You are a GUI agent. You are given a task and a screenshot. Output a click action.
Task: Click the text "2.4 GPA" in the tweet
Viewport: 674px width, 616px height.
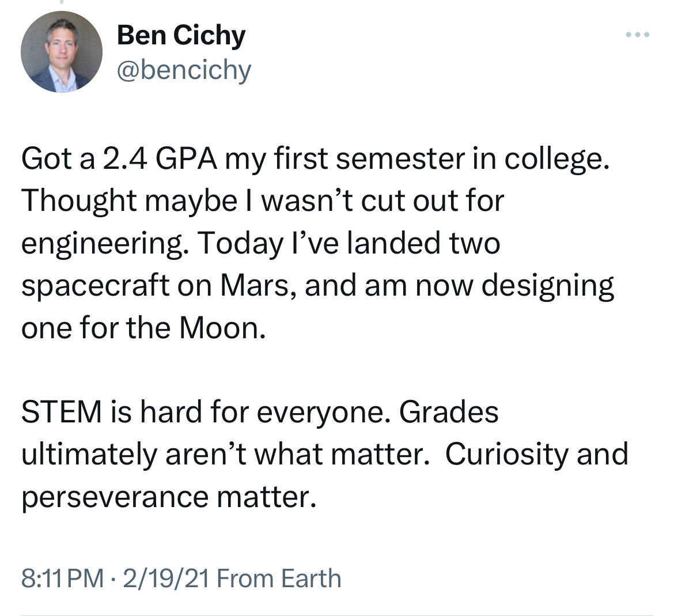(150, 159)
